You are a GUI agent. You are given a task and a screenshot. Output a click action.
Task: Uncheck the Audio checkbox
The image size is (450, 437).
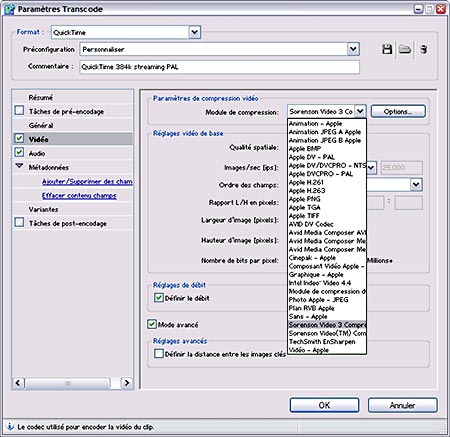click(19, 153)
